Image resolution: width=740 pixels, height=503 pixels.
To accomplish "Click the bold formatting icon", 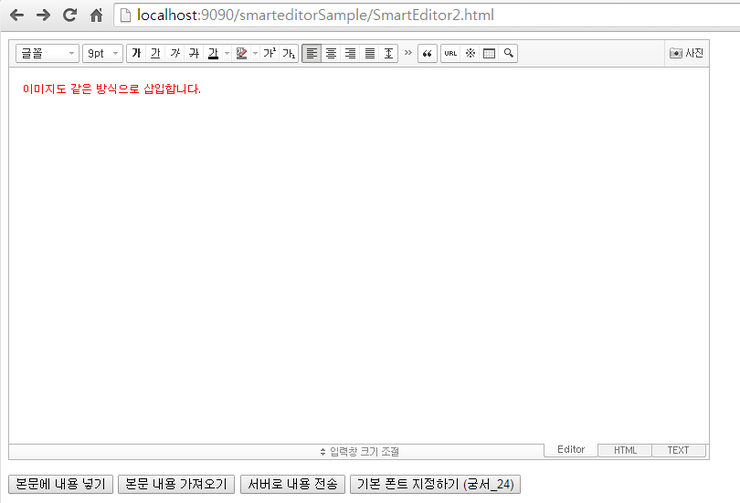I will [x=136, y=53].
